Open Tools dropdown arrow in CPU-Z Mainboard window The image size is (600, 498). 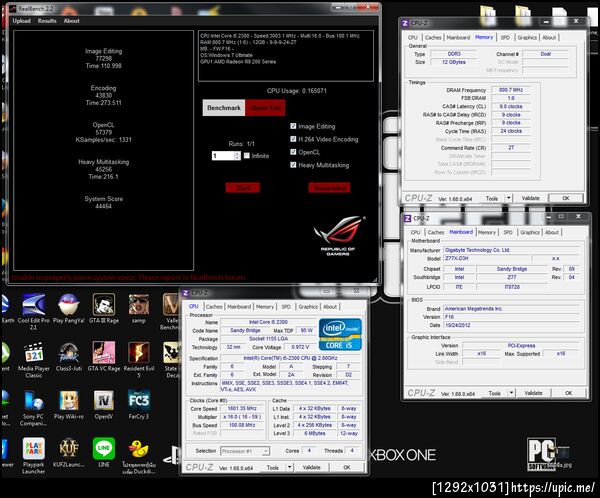coord(511,393)
